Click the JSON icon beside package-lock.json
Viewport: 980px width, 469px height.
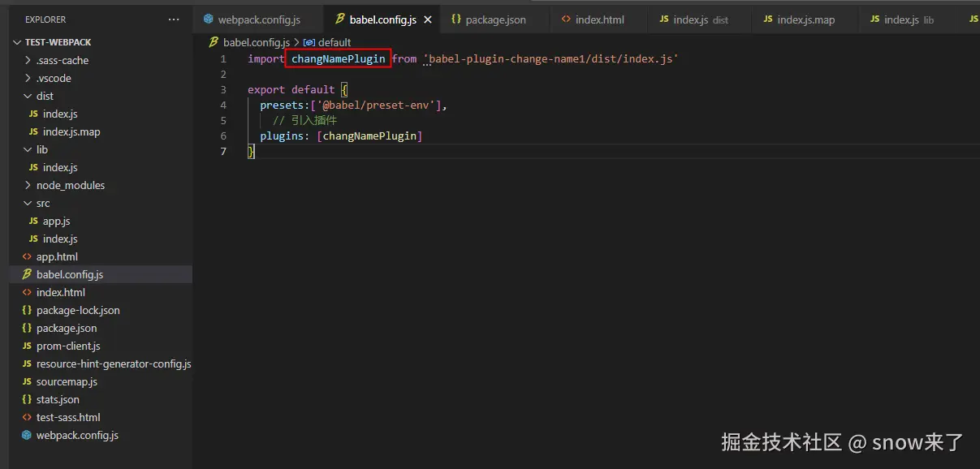pos(27,310)
